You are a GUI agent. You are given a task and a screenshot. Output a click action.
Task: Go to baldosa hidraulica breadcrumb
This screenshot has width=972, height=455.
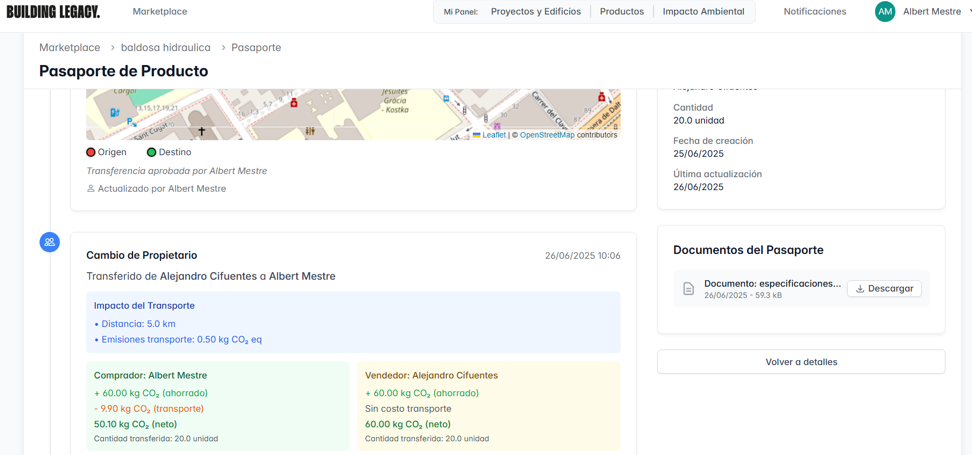(165, 48)
